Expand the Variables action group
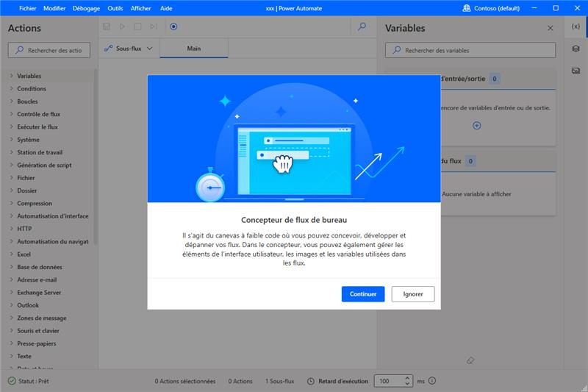This screenshot has width=588, height=392. pos(48,76)
